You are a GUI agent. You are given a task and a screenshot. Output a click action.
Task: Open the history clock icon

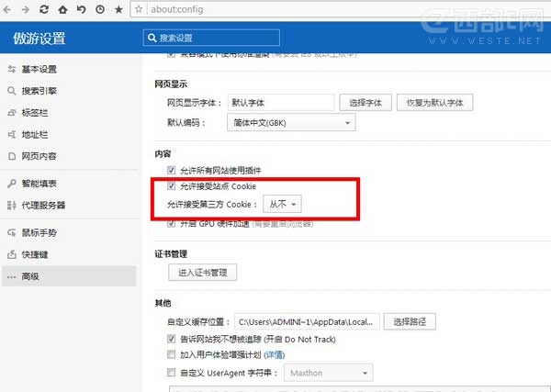98,9
